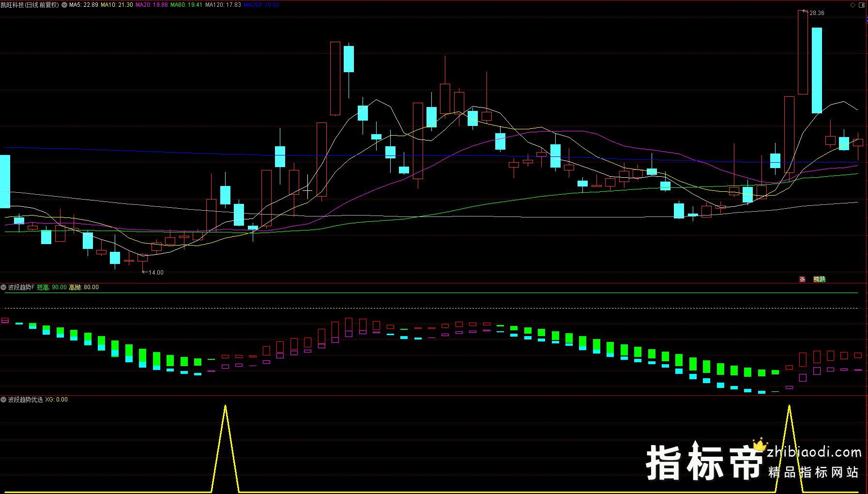The height and width of the screenshot is (494, 868).
Task: Click the 凯旺科技(日线.前复权) chart title
Action: point(30,5)
